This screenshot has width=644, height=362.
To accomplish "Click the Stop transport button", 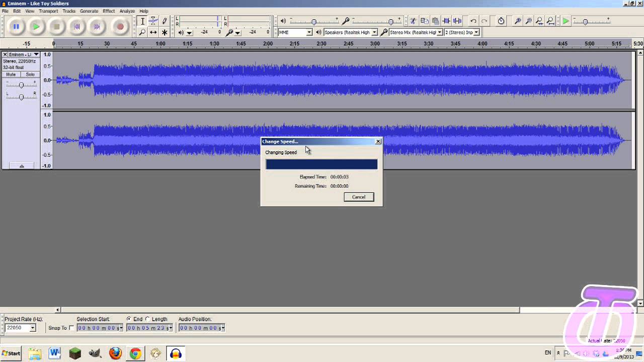I will [x=57, y=27].
